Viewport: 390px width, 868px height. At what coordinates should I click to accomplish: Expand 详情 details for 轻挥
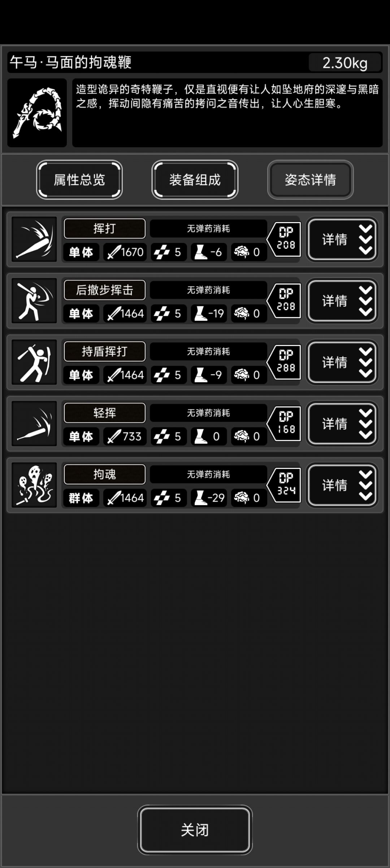pyautogui.click(x=342, y=424)
